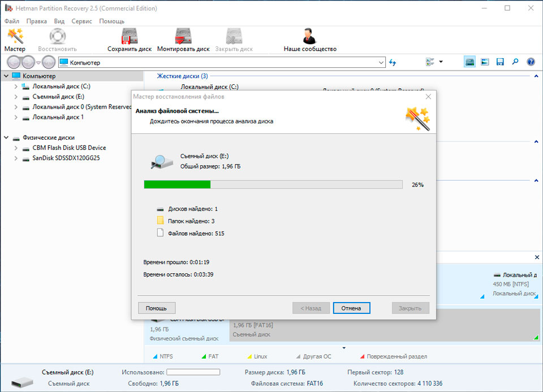
Task: Open the Вид menu
Action: 59,21
